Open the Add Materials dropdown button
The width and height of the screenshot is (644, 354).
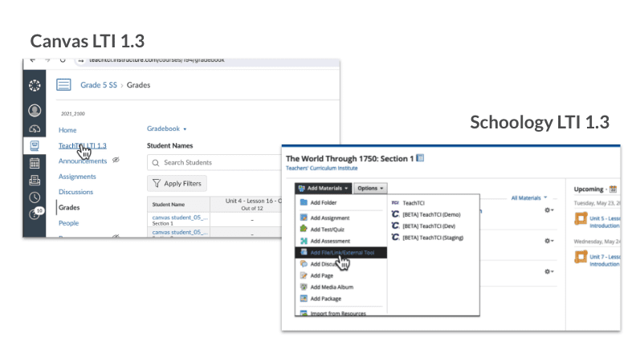click(324, 188)
